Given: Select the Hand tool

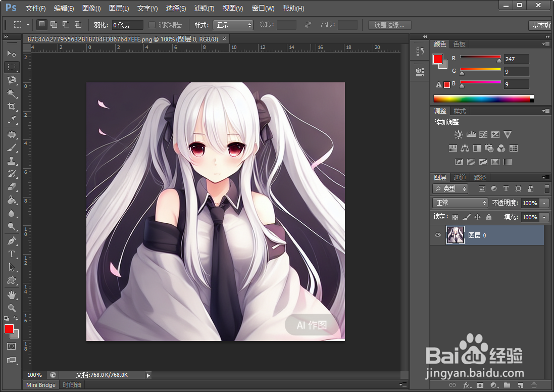Looking at the screenshot, I should 12,295.
